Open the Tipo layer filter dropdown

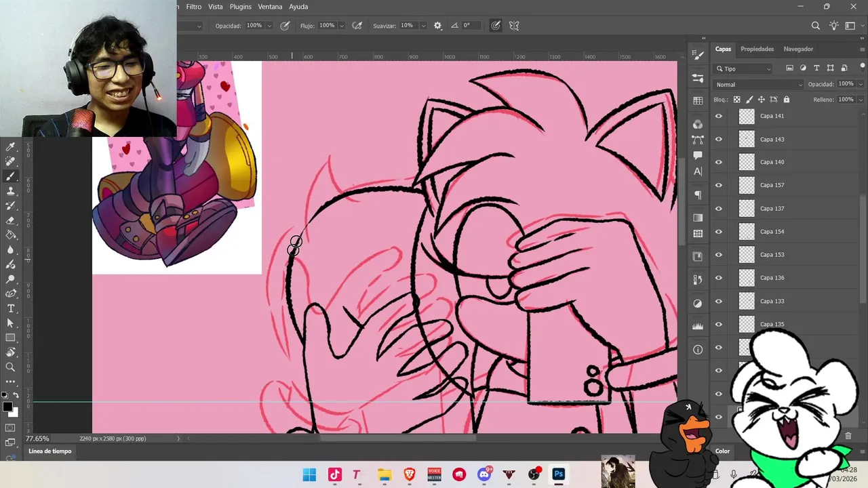[743, 68]
